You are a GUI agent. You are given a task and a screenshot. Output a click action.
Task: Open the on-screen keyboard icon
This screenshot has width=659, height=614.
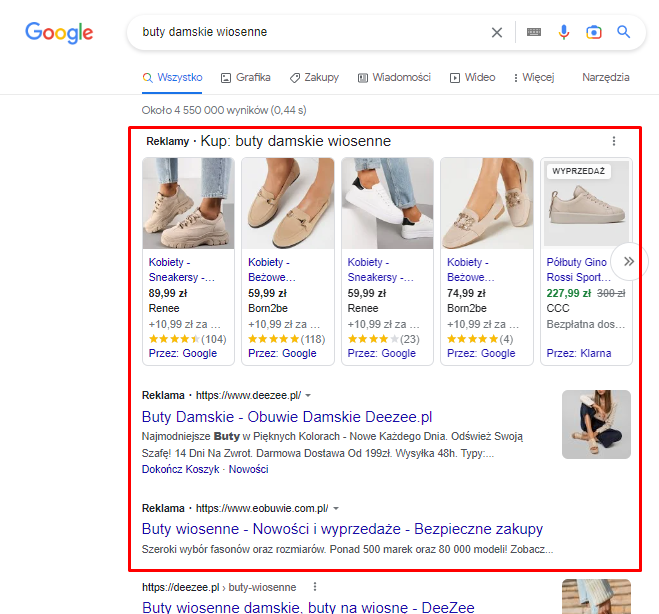click(x=534, y=32)
